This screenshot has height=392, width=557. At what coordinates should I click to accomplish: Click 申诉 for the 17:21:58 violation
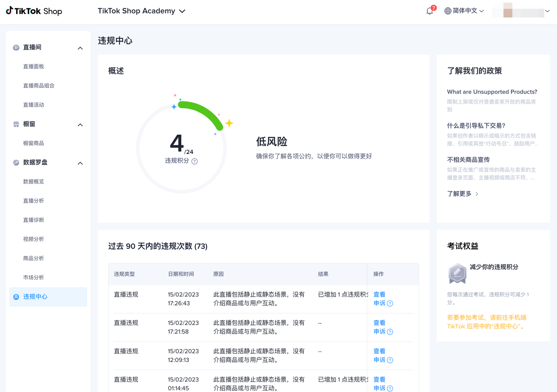379,332
